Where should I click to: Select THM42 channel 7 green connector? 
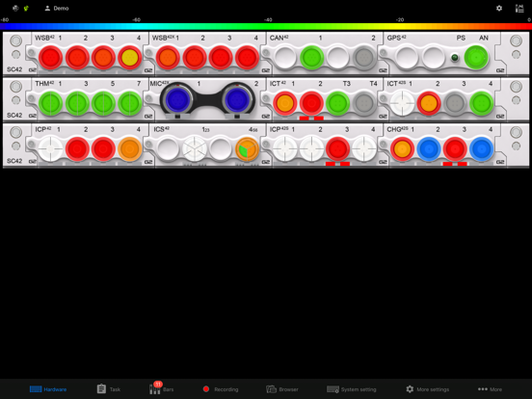point(130,103)
